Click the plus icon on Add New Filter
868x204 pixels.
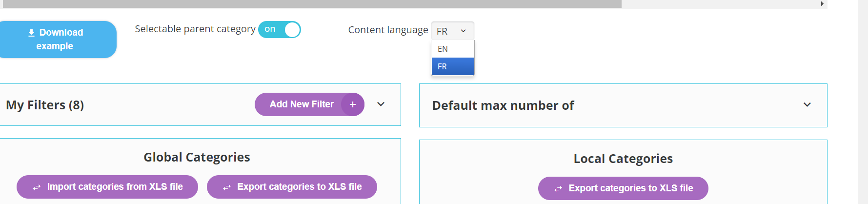tap(353, 104)
